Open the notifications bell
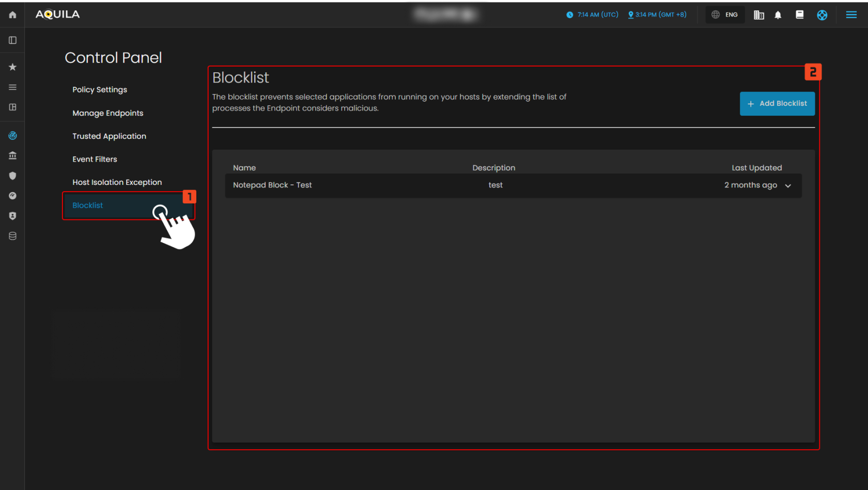Viewport: 868px width, 490px height. click(x=778, y=15)
